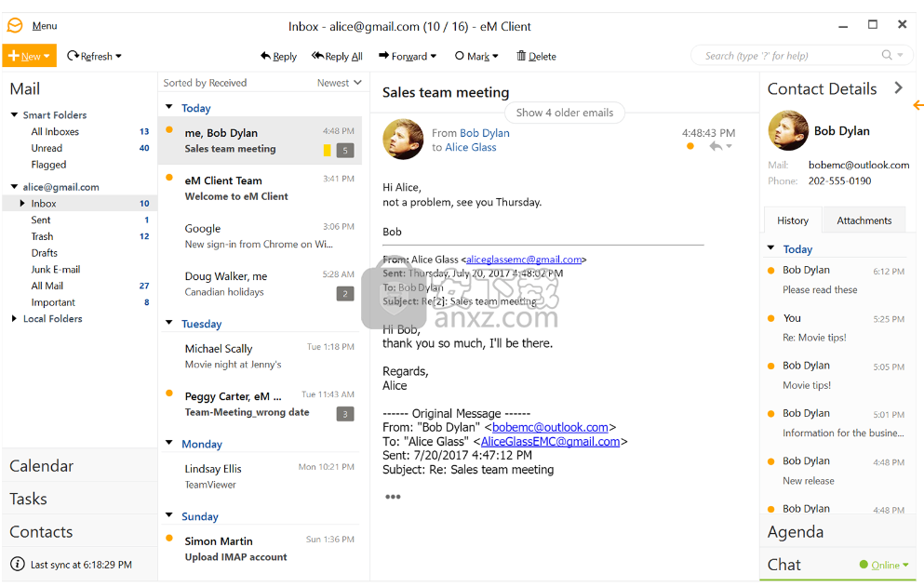Toggle unread dot in the email header
The image size is (924, 587).
690,146
